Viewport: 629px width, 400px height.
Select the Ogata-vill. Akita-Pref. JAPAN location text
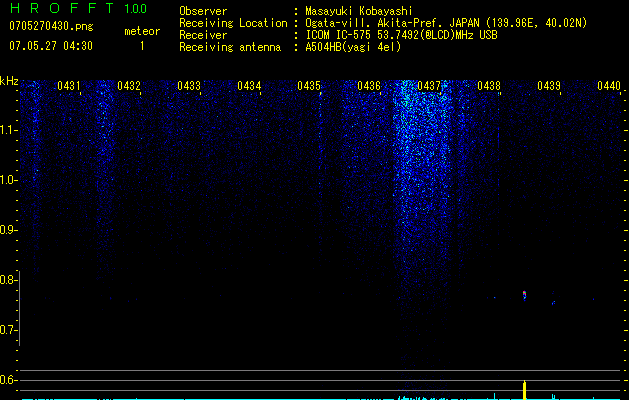click(x=446, y=23)
